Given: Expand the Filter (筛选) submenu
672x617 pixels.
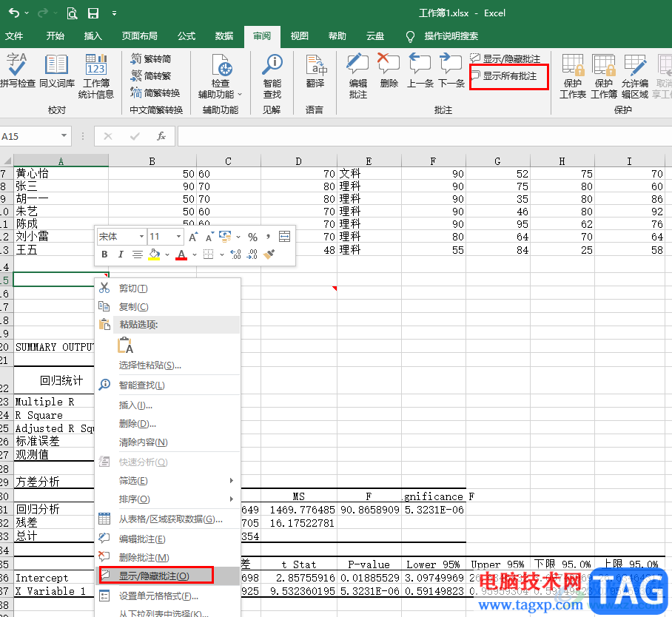Looking at the screenshot, I should pyautogui.click(x=232, y=481).
